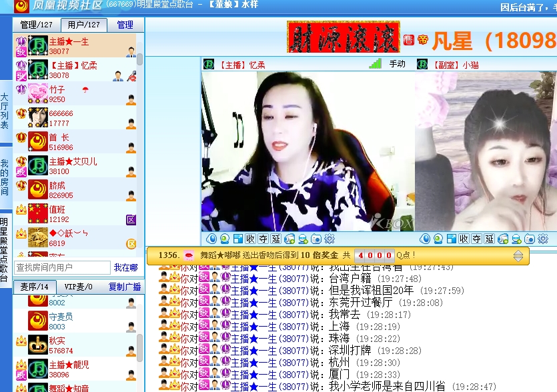
Task: Click the 财源滚滚 red banner image
Action: click(344, 37)
